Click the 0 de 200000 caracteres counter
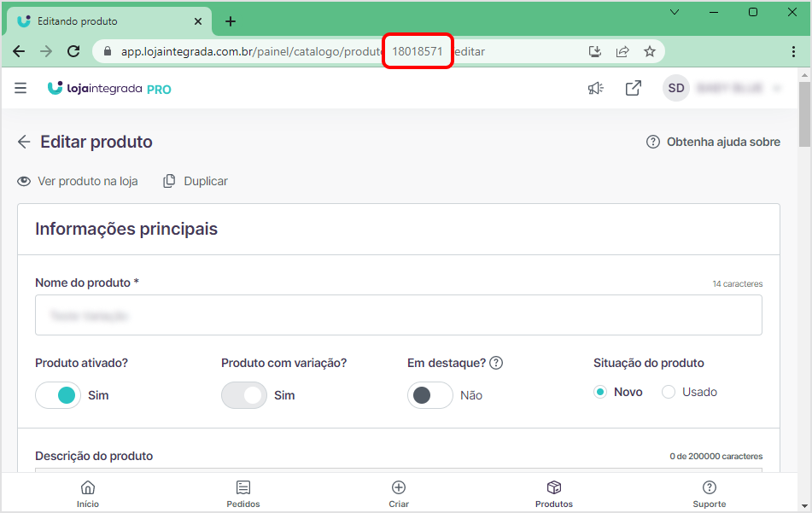Viewport: 812px width, 513px height. pyautogui.click(x=716, y=456)
